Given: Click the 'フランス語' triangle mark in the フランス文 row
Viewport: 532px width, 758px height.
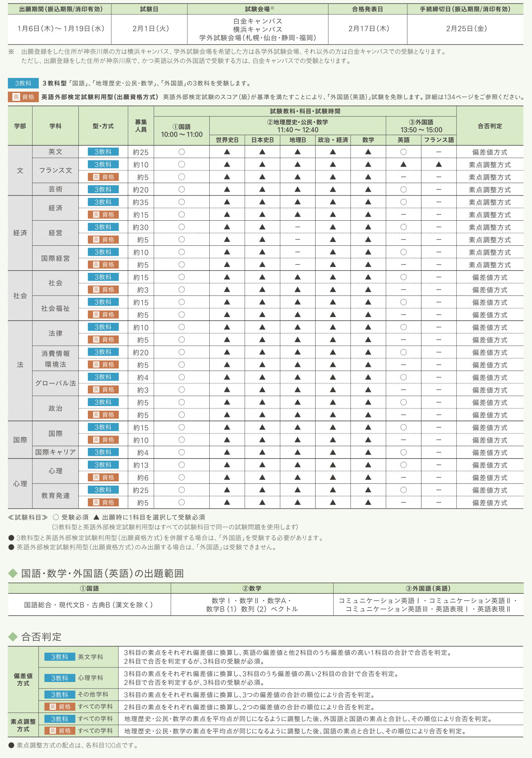Looking at the screenshot, I should pos(439,165).
